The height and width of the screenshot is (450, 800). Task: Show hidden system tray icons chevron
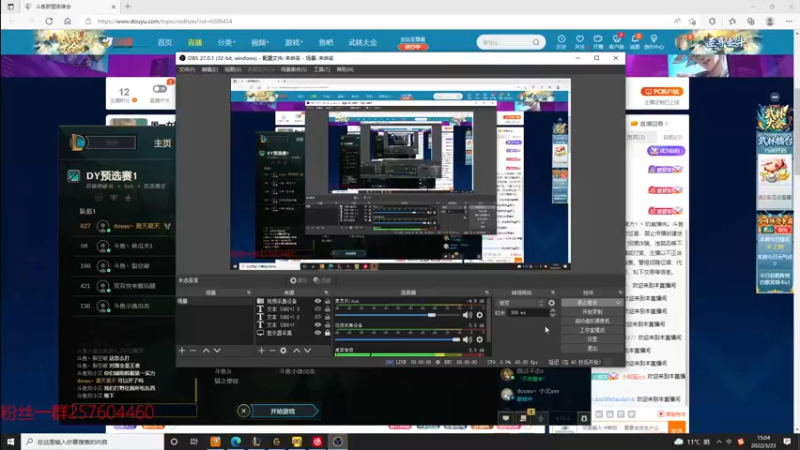[x=719, y=441]
